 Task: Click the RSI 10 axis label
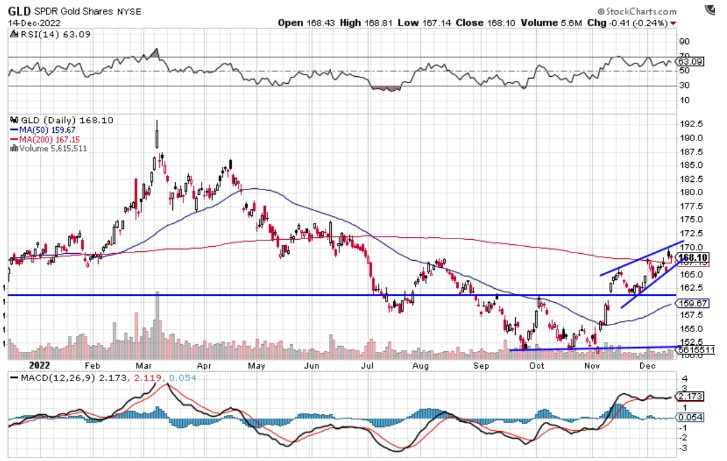tap(684, 100)
